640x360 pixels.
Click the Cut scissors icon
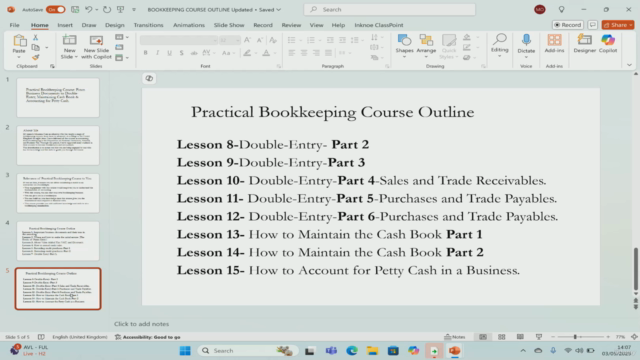(36, 38)
